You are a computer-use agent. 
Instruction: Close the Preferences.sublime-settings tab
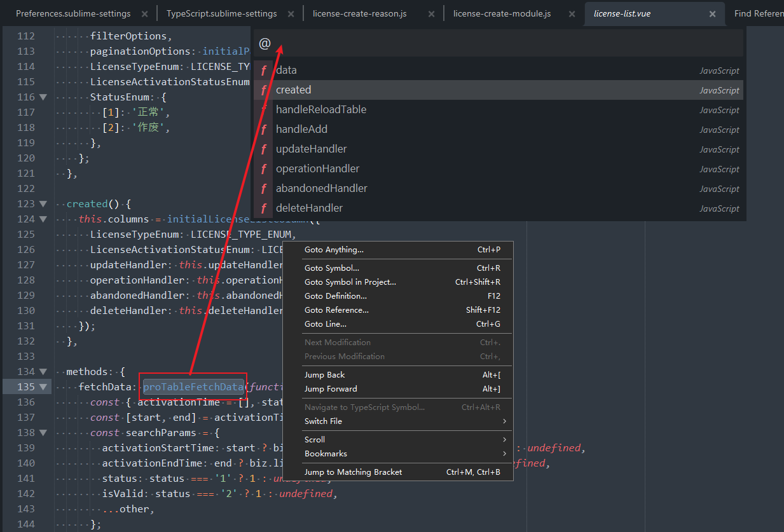(x=145, y=14)
